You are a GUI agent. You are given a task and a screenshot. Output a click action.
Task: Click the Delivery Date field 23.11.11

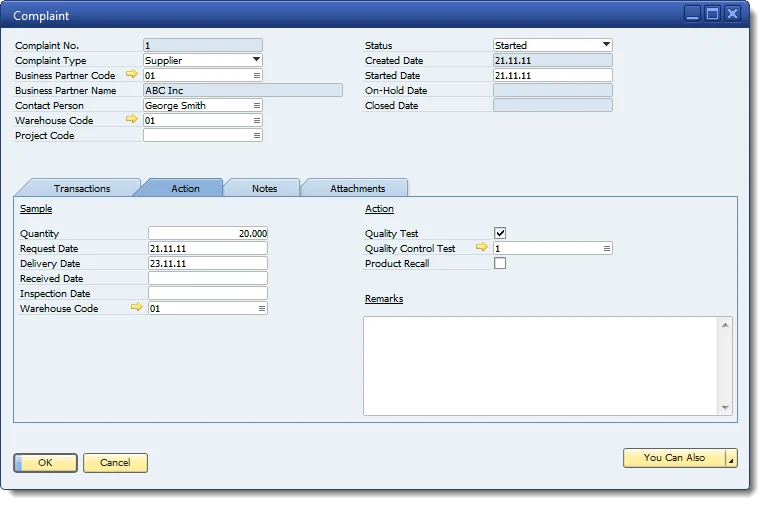[x=208, y=263]
